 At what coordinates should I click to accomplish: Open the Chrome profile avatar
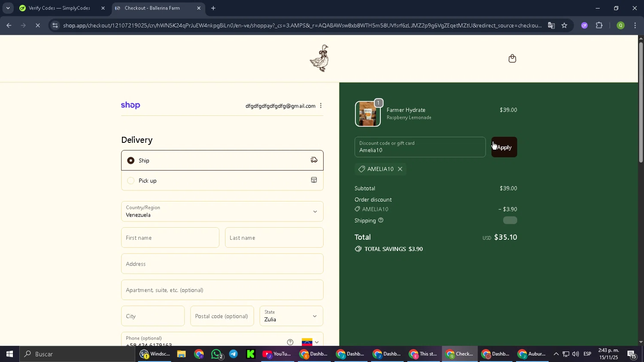click(620, 25)
